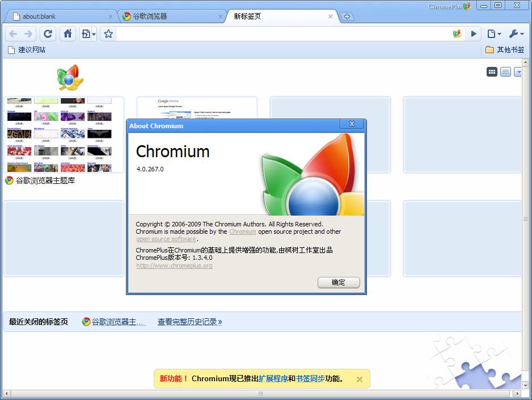The height and width of the screenshot is (400, 532).
Task: Click the Home button icon
Action: coord(67,33)
